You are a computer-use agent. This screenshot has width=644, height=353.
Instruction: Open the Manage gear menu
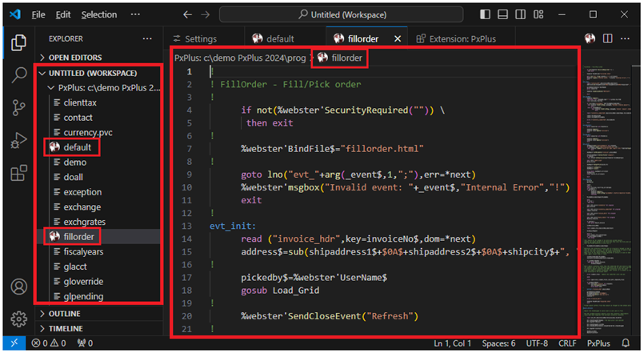tap(19, 319)
